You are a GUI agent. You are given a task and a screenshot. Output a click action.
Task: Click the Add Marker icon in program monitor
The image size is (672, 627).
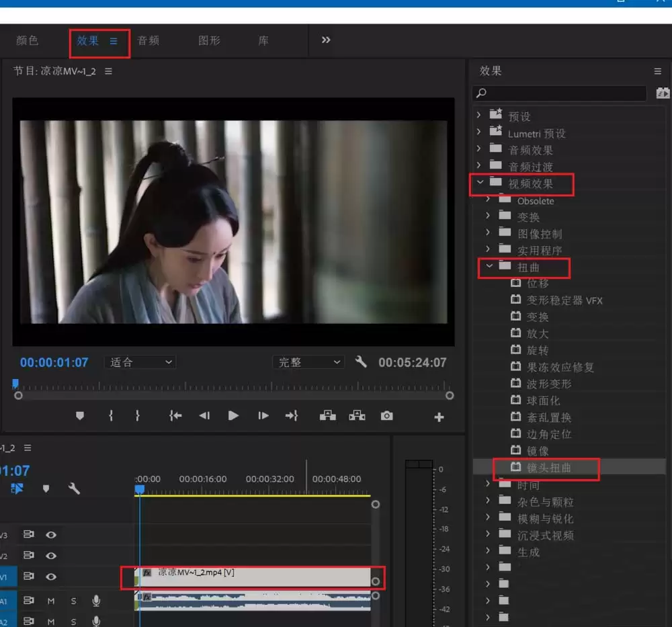[80, 416]
